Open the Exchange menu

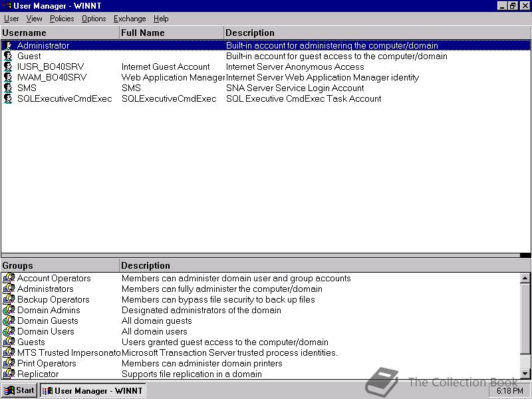click(130, 19)
